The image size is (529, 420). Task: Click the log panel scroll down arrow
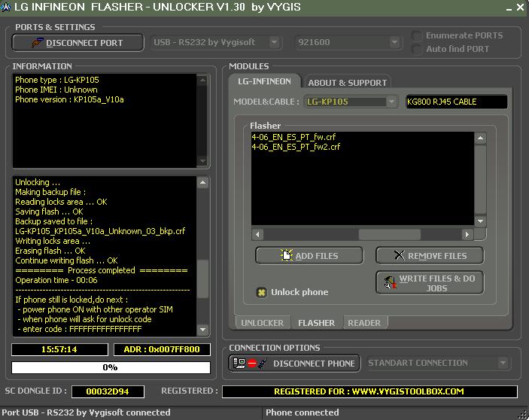[202, 329]
